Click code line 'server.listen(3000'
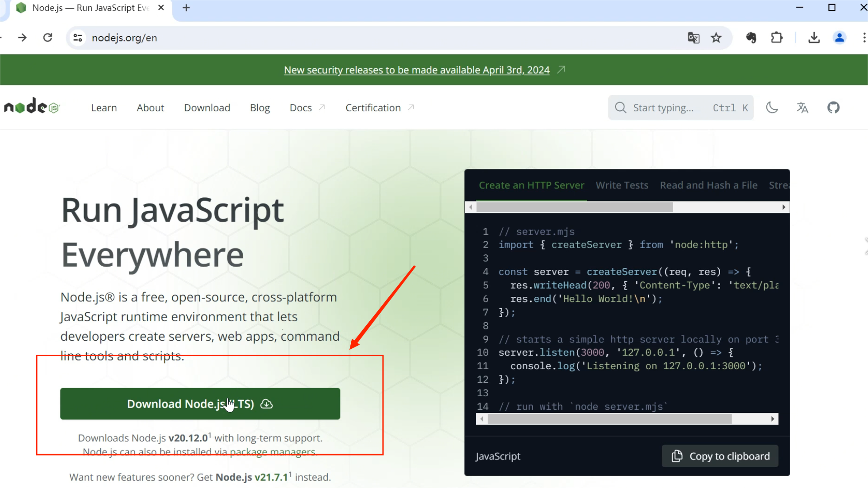Viewport: 868px width, 488px height. point(616,352)
